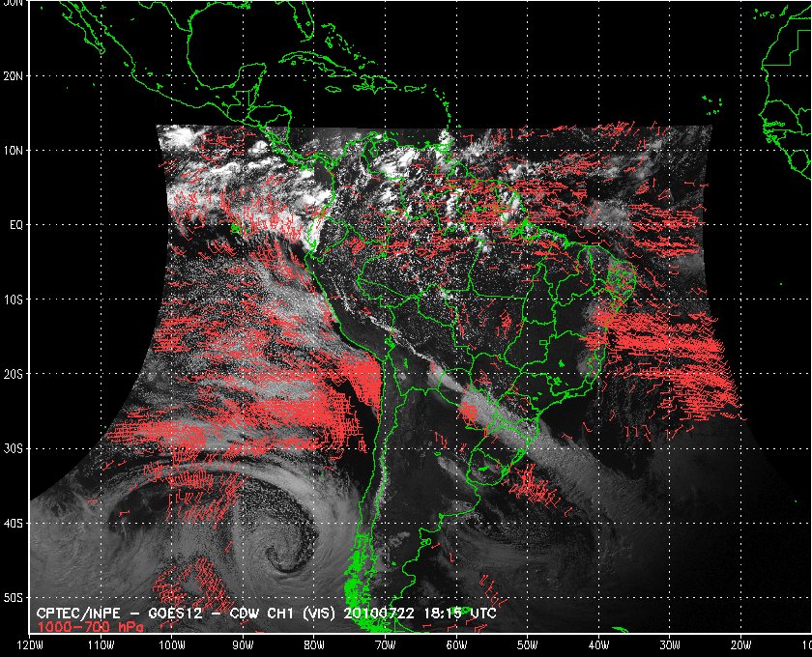Viewport: 812px width, 657px height.
Task: Select the 30S latitude label
Action: 13,449
